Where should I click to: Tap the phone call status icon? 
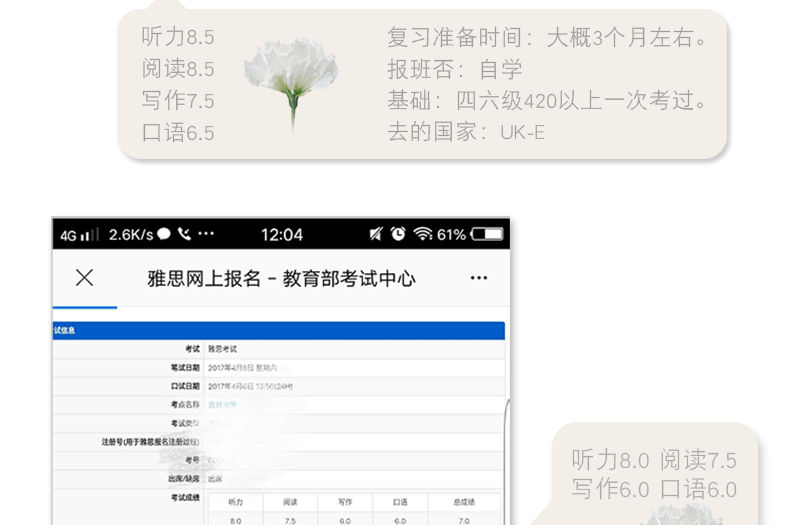coord(184,234)
